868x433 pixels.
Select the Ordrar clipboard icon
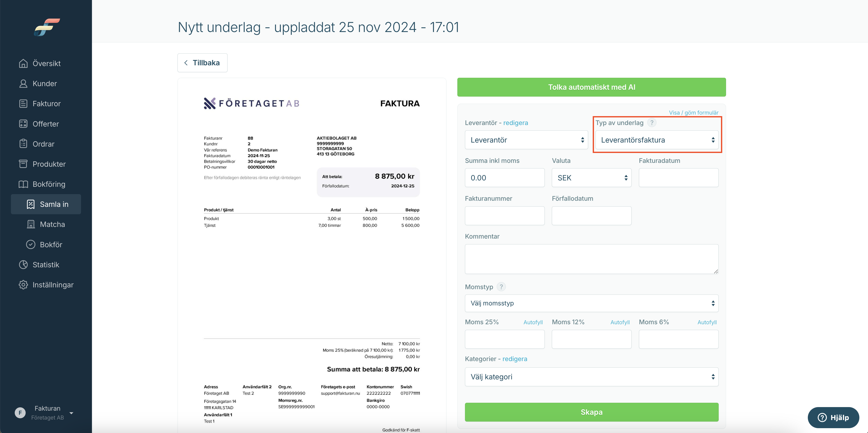(23, 144)
